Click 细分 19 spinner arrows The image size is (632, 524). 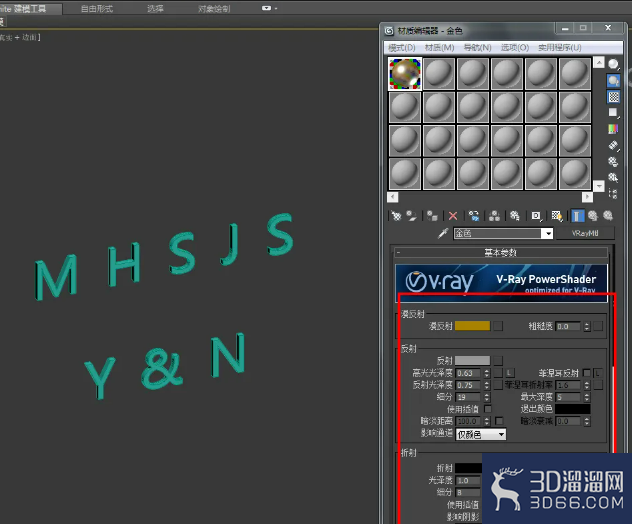[487, 397]
